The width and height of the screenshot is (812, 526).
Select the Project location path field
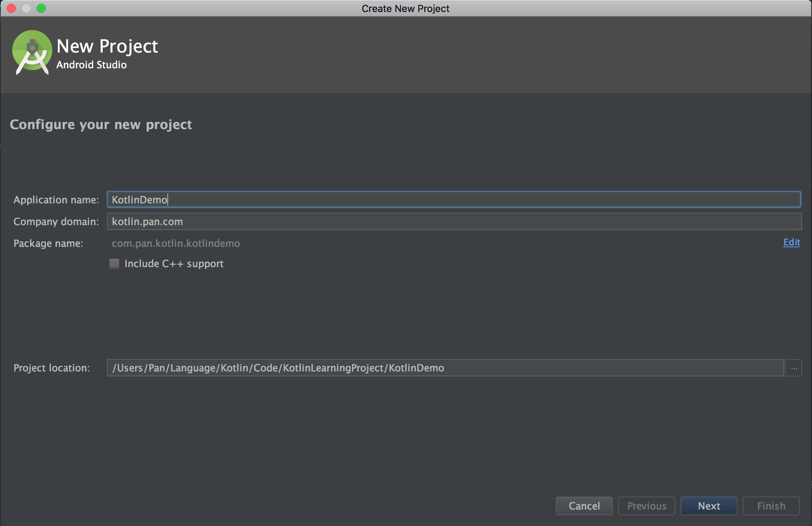(x=445, y=368)
